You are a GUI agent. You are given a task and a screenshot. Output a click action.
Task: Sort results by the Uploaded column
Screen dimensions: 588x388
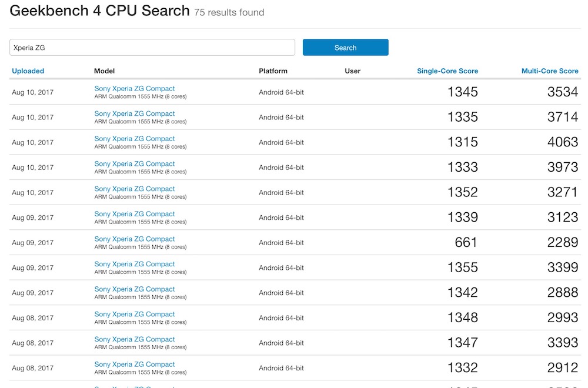(x=28, y=71)
